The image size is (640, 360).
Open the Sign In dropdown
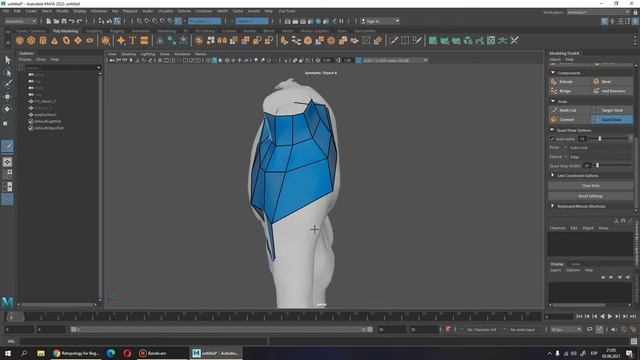pyautogui.click(x=380, y=21)
